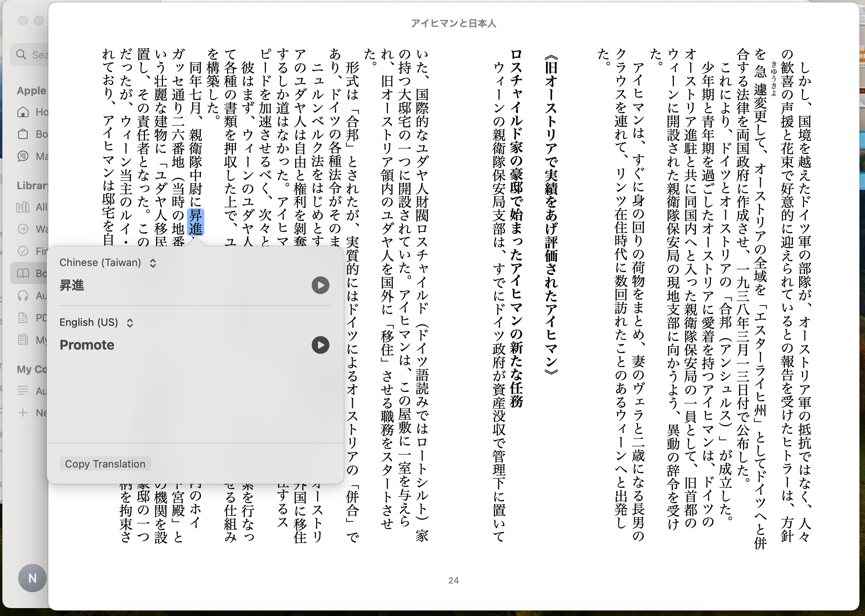Open Audiobooks headphones icon
This screenshot has height=616, width=865.
click(x=23, y=295)
